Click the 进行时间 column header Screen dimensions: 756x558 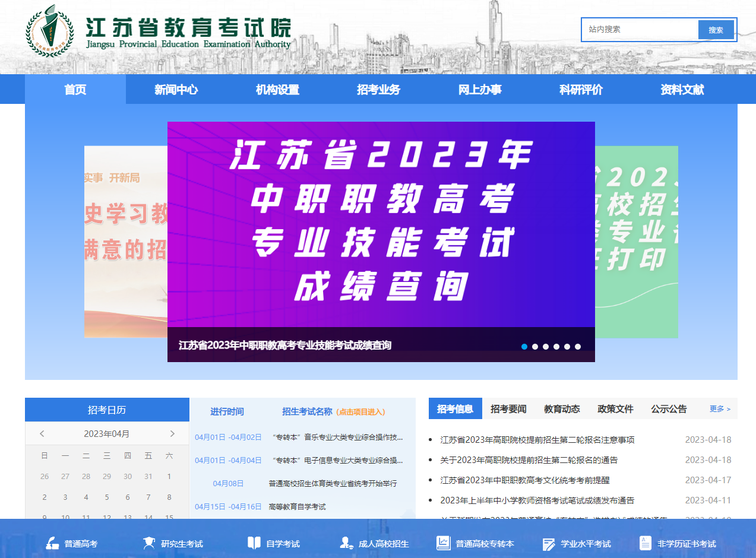[227, 411]
